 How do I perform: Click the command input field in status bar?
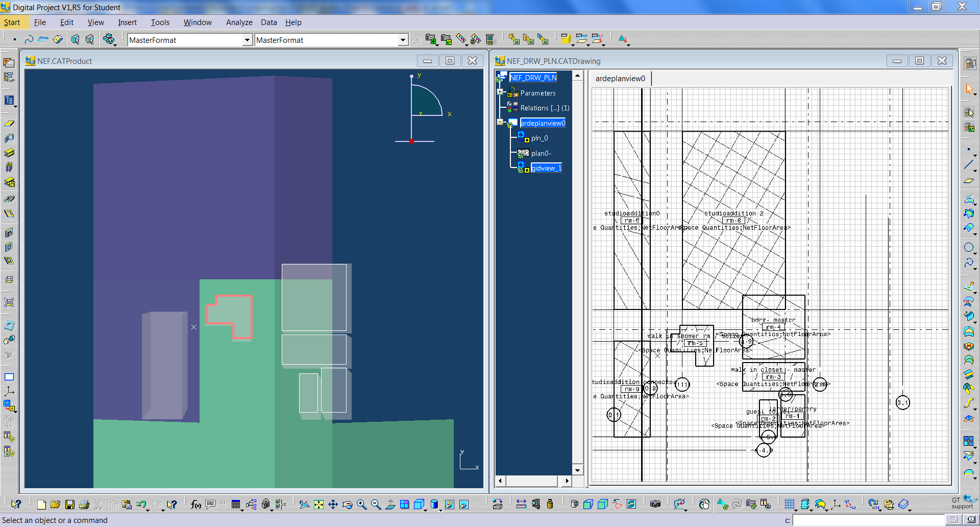click(x=868, y=520)
